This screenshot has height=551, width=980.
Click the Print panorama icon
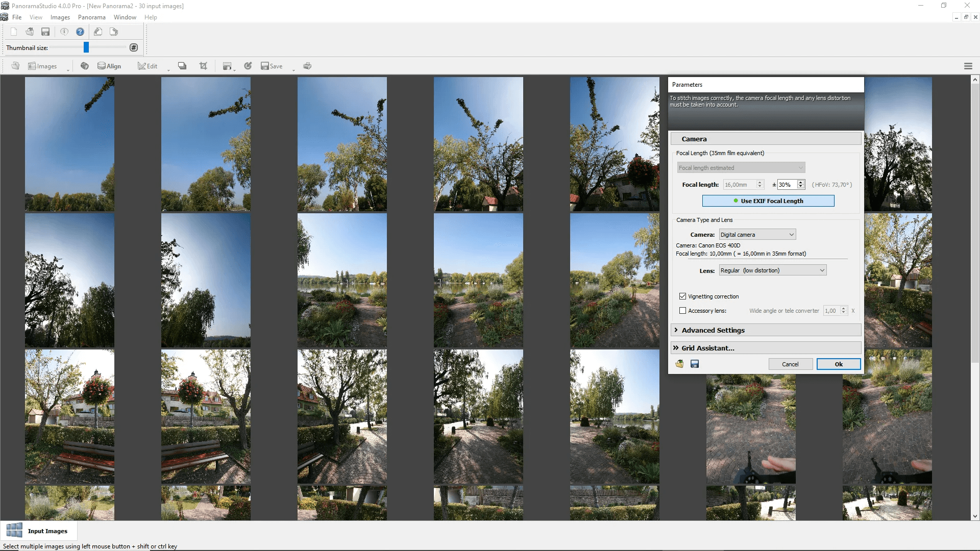[307, 66]
